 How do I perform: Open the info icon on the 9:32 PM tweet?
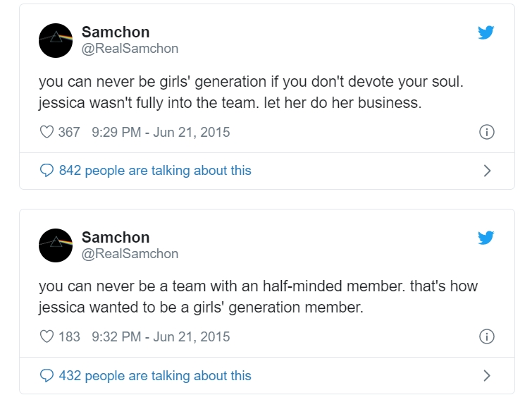(486, 336)
